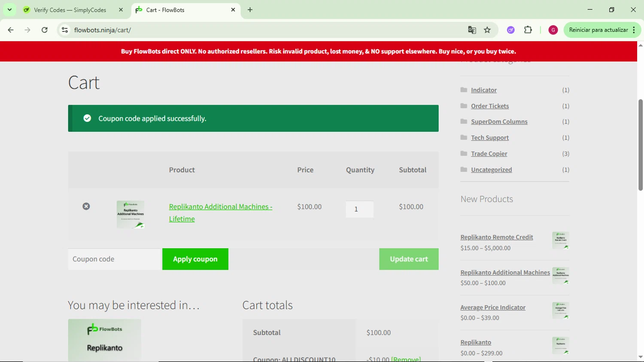Click the red FlowBots warning banner text

coord(319,51)
